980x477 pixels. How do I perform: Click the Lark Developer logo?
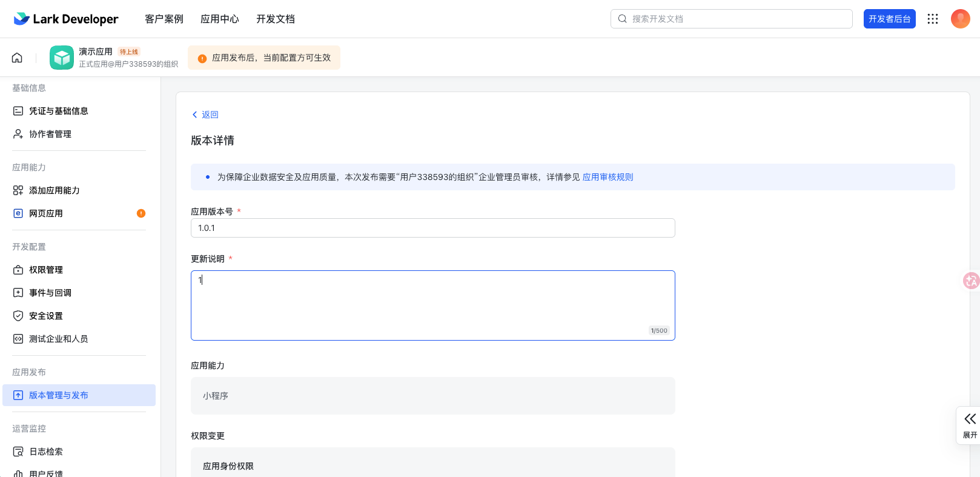(66, 19)
